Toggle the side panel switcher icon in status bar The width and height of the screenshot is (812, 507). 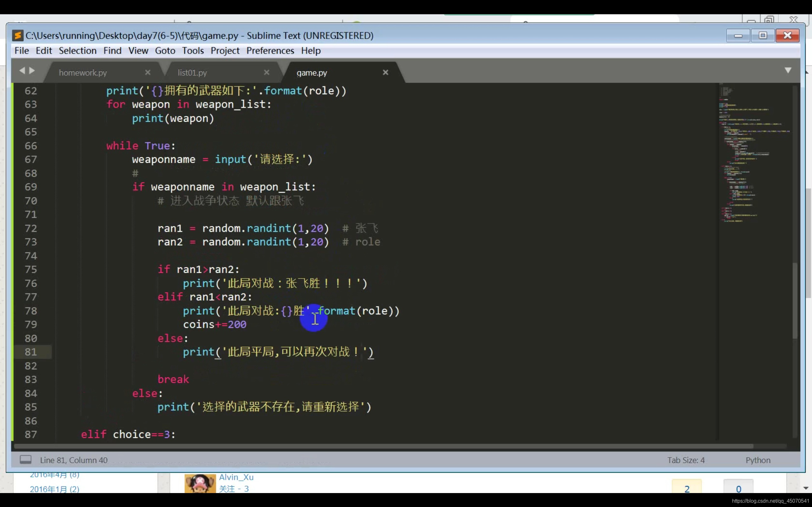tap(25, 460)
